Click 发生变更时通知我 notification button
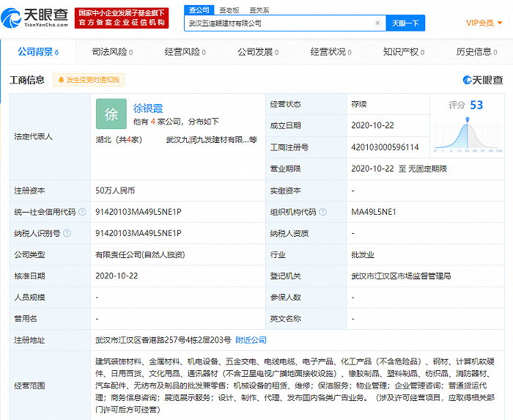Image resolution: width=513 pixels, height=420 pixels. pyautogui.click(x=89, y=80)
